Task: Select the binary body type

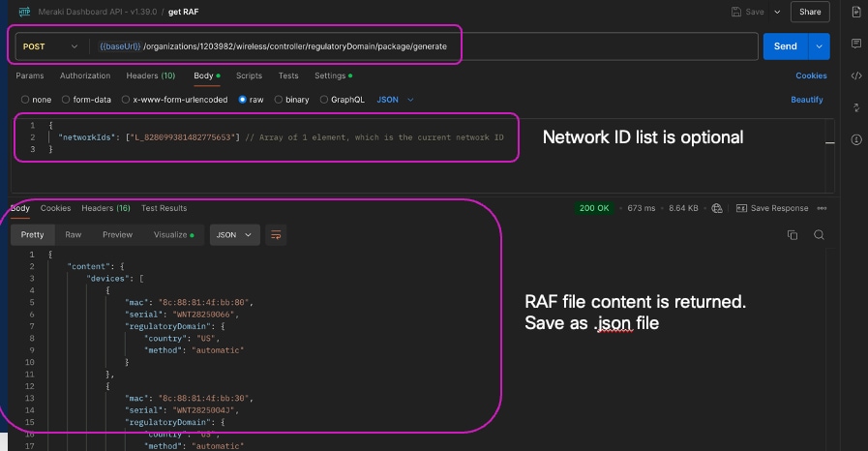Action: click(x=279, y=100)
